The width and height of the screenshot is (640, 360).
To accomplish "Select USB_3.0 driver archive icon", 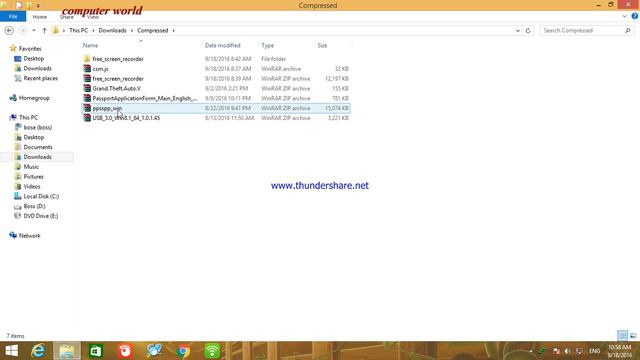I will [87, 118].
